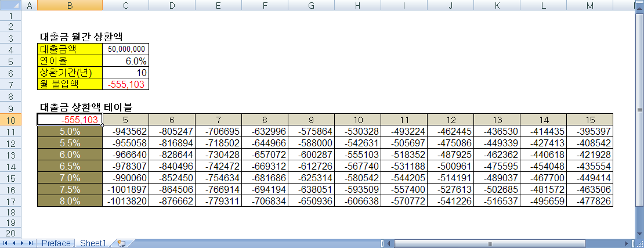Select row 10 header
Image resolution: width=644 pixels, height=248 pixels.
pyautogui.click(x=10, y=120)
